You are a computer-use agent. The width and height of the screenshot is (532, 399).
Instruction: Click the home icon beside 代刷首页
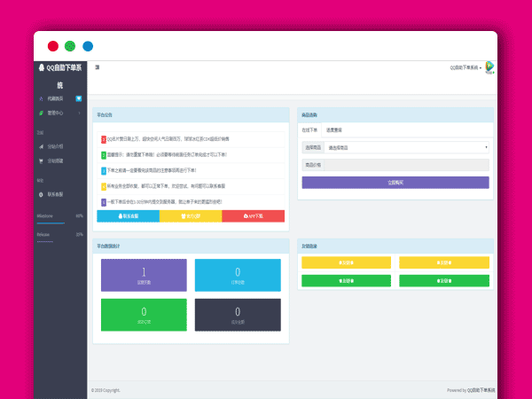point(41,98)
